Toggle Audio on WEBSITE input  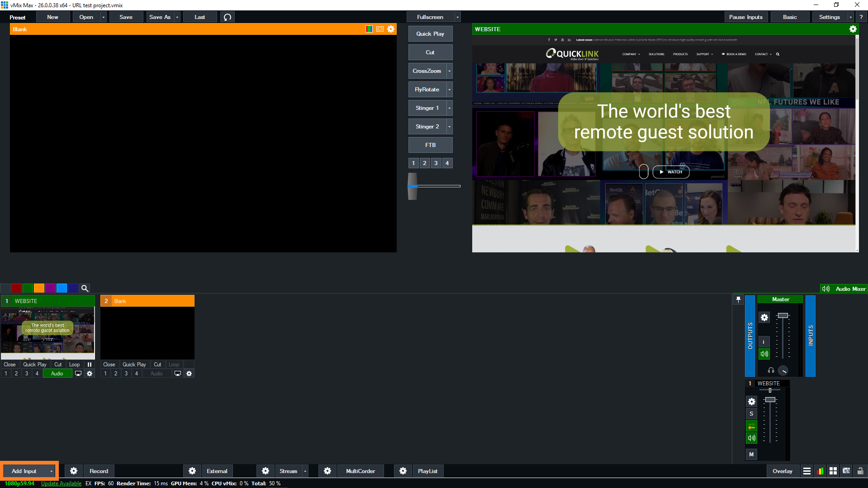(57, 374)
